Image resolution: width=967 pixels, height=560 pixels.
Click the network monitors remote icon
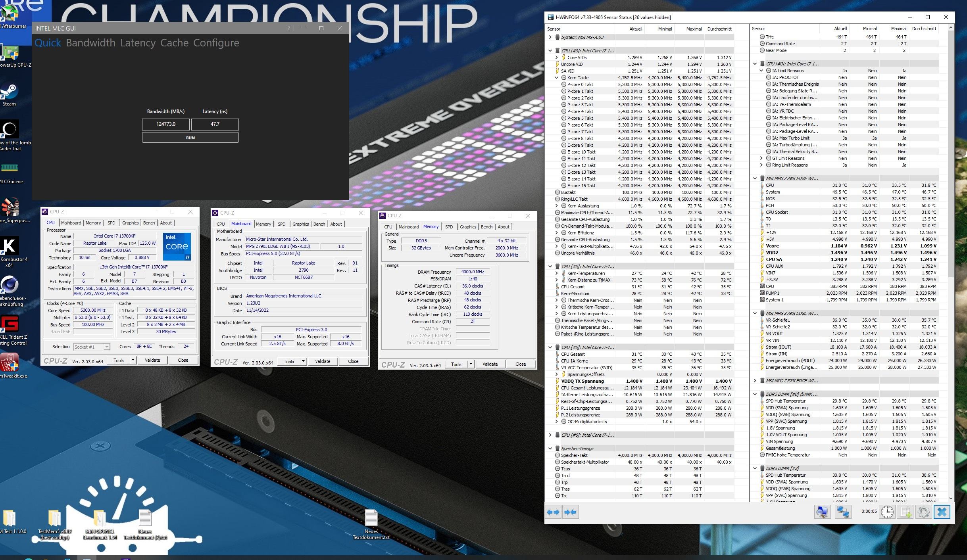[842, 512]
